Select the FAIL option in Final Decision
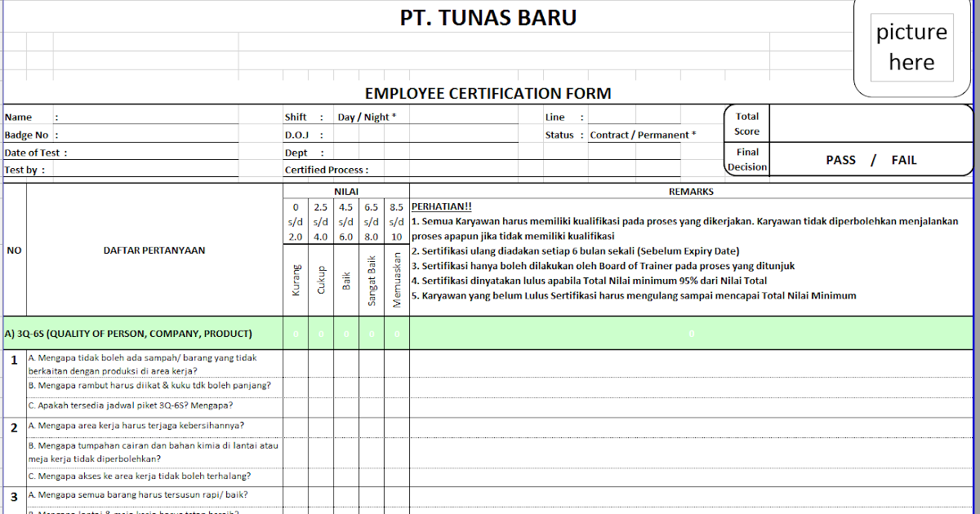 click(x=904, y=160)
